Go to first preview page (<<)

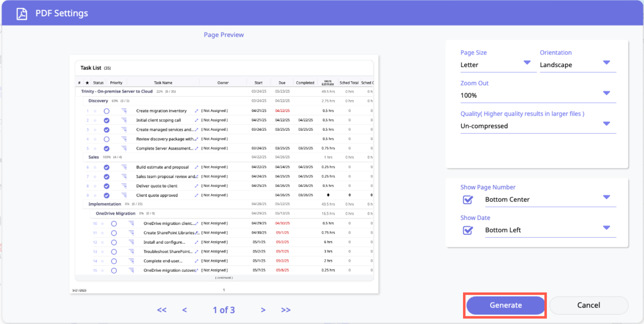tap(161, 310)
